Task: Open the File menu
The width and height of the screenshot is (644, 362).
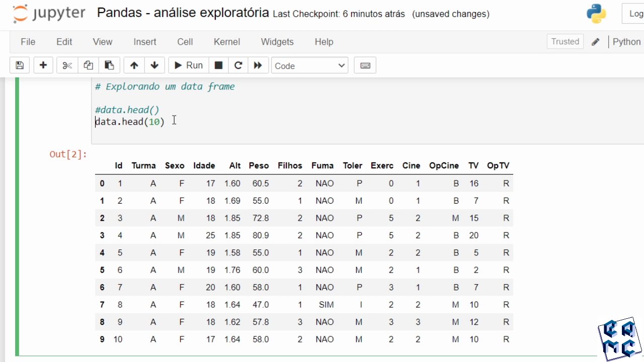Action: 28,42
